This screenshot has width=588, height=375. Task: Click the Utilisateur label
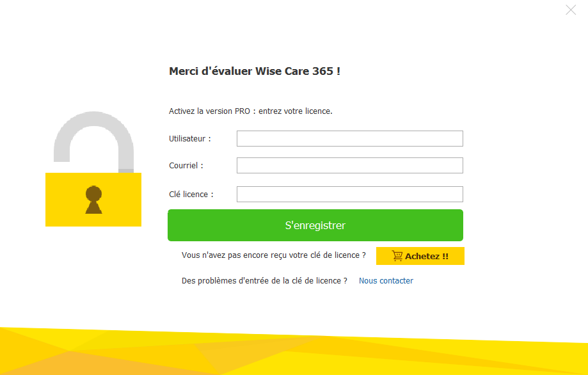coord(190,139)
